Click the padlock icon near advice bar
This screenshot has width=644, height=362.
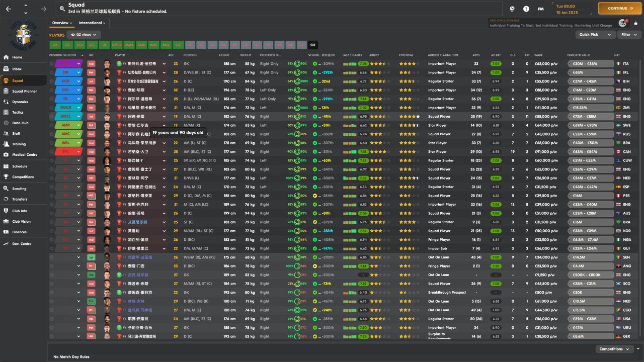point(636,23)
